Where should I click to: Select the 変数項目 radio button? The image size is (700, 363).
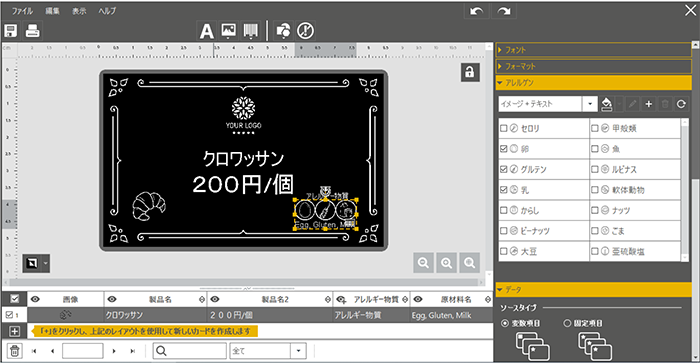click(x=505, y=323)
